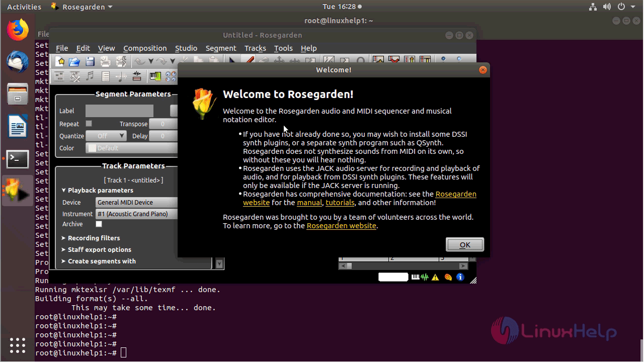The width and height of the screenshot is (644, 362).
Task: Open the Help menu
Action: [309, 48]
